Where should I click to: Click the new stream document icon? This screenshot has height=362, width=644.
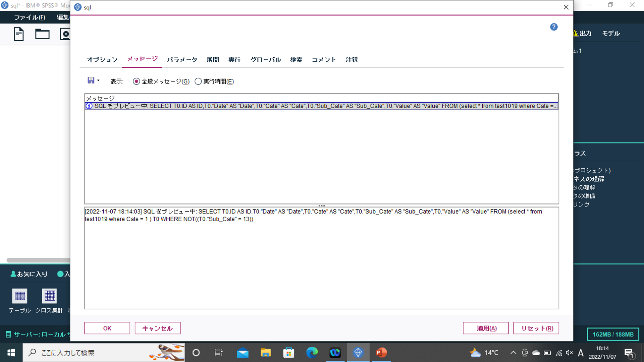(x=19, y=34)
